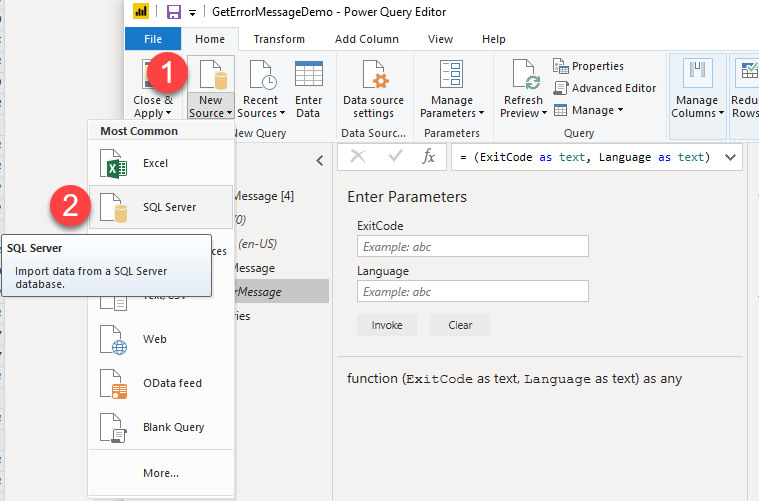The width and height of the screenshot is (759, 501).
Task: Click the New Source icon
Action: (x=213, y=75)
